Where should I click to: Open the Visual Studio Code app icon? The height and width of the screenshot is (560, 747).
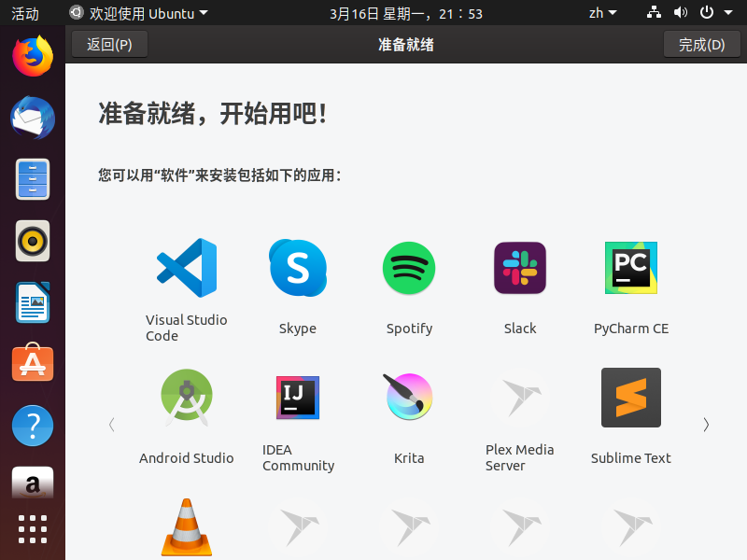187,268
